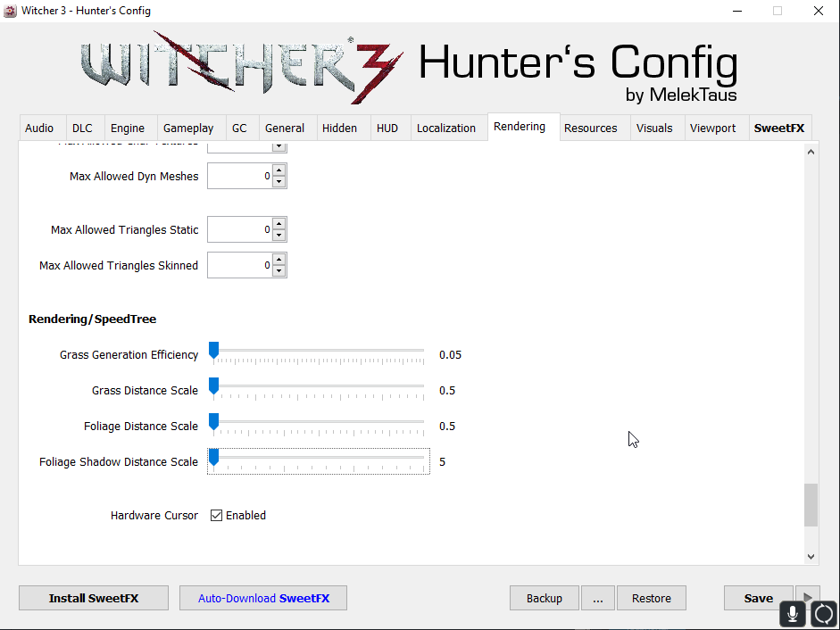Increase Max Allowed Triangles Static value

pos(279,223)
